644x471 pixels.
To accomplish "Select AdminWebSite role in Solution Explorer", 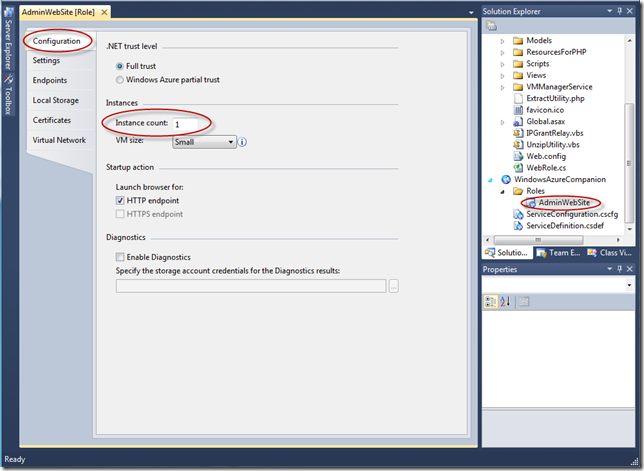I will tap(564, 202).
